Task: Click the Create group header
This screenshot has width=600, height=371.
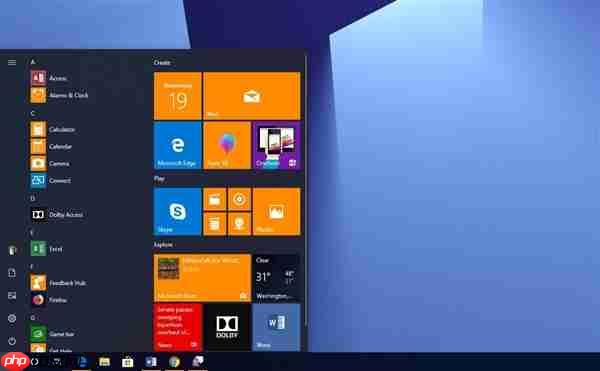Action: 162,62
